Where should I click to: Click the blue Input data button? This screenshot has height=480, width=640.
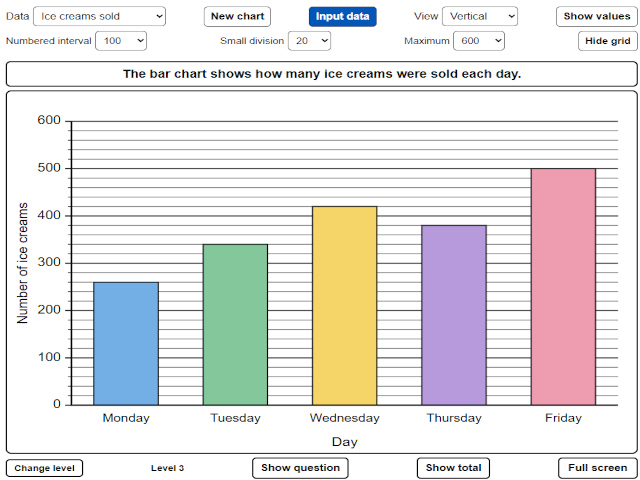coord(342,16)
